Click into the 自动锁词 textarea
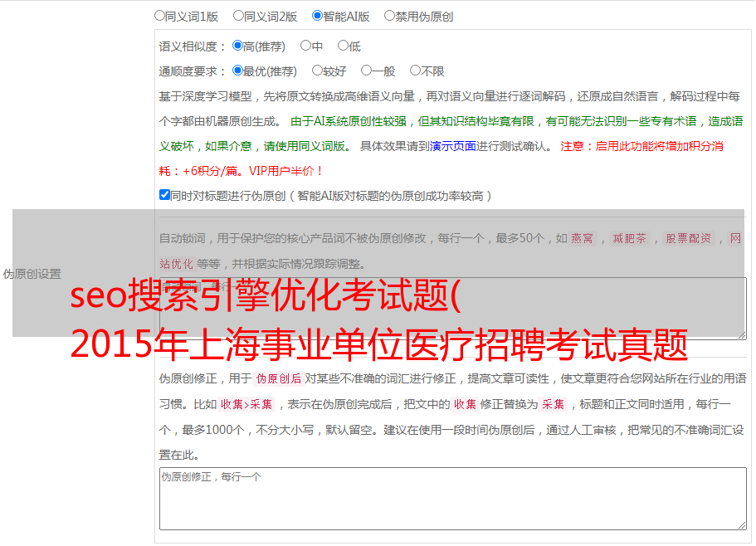This screenshot has width=756, height=546. 453,309
